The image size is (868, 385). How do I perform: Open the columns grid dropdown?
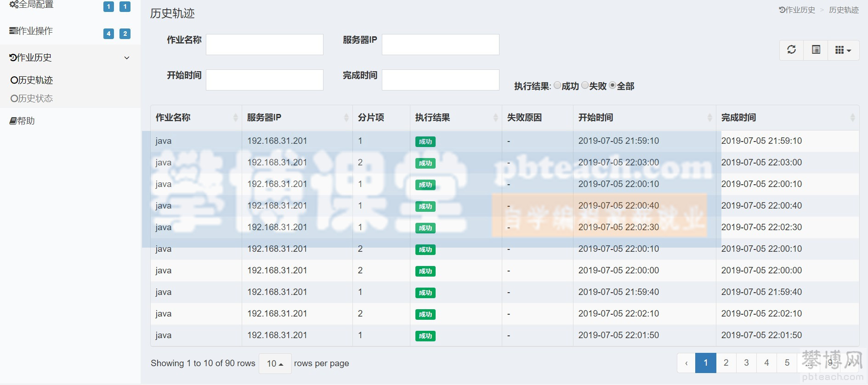(843, 50)
